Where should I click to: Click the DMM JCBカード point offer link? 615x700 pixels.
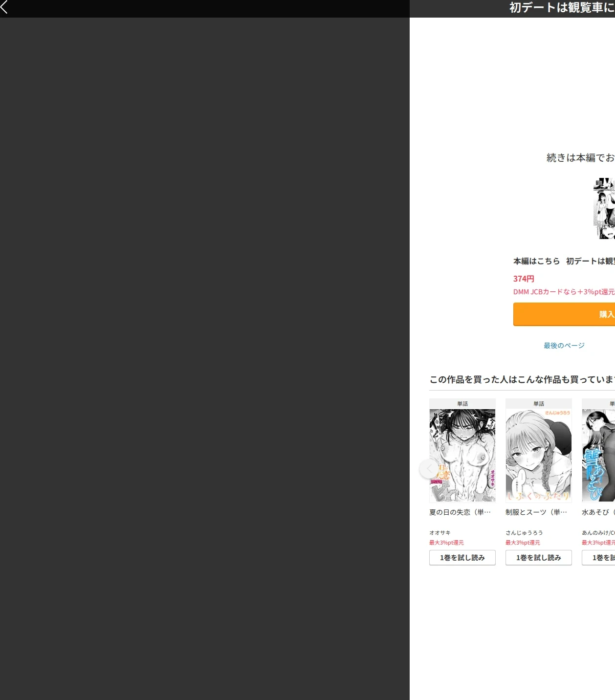(x=564, y=292)
